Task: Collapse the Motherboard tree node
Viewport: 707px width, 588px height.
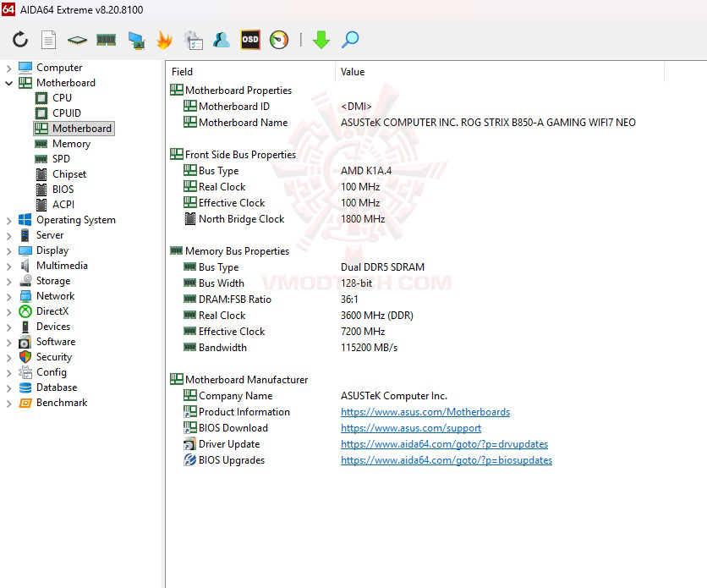Action: [8, 83]
